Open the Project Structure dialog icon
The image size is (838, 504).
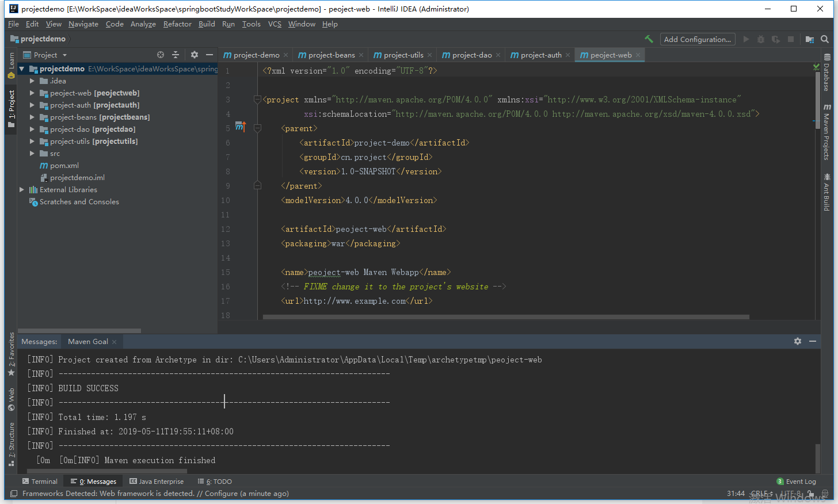[809, 39]
